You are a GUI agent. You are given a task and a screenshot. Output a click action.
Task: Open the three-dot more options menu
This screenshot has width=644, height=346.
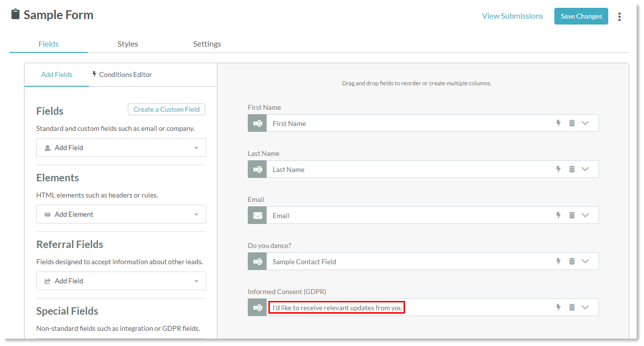pos(620,17)
